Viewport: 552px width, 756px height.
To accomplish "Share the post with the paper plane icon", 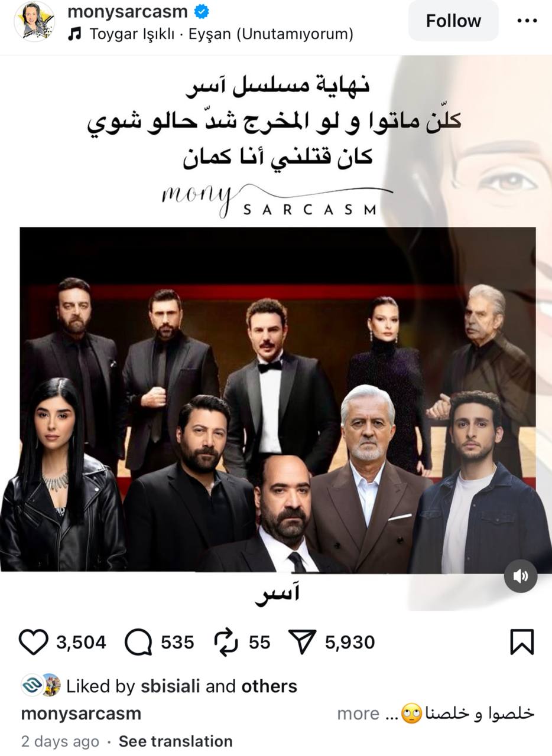I will tap(303, 642).
